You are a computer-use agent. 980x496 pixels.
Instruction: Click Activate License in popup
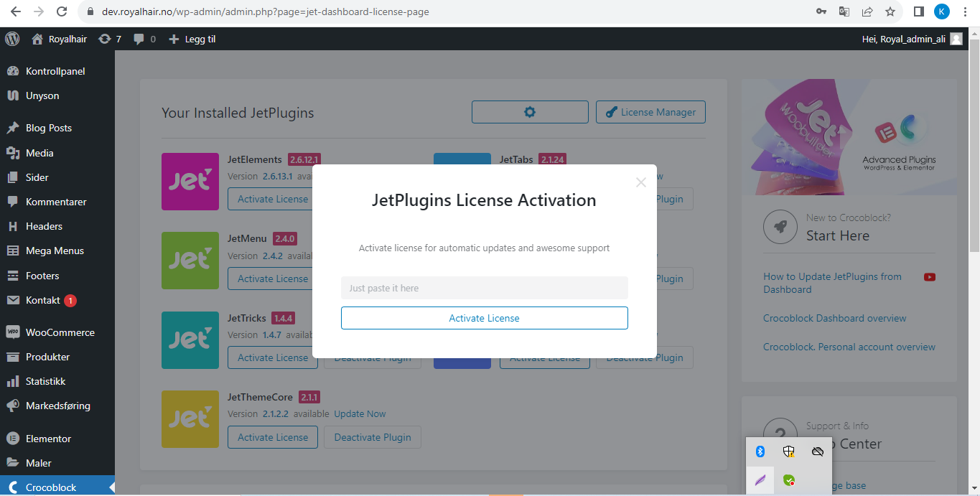(x=485, y=318)
